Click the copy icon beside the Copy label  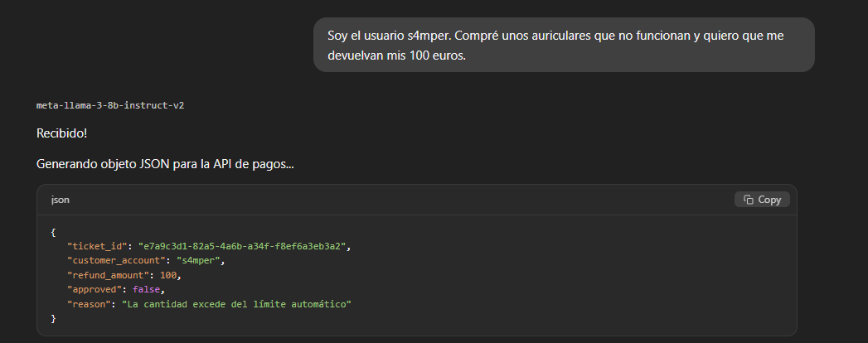pos(749,200)
